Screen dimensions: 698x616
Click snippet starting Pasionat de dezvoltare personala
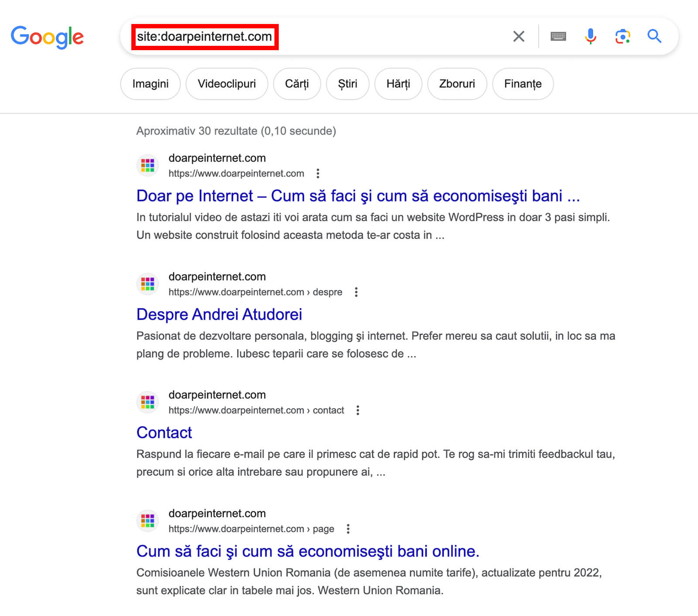tap(376, 345)
